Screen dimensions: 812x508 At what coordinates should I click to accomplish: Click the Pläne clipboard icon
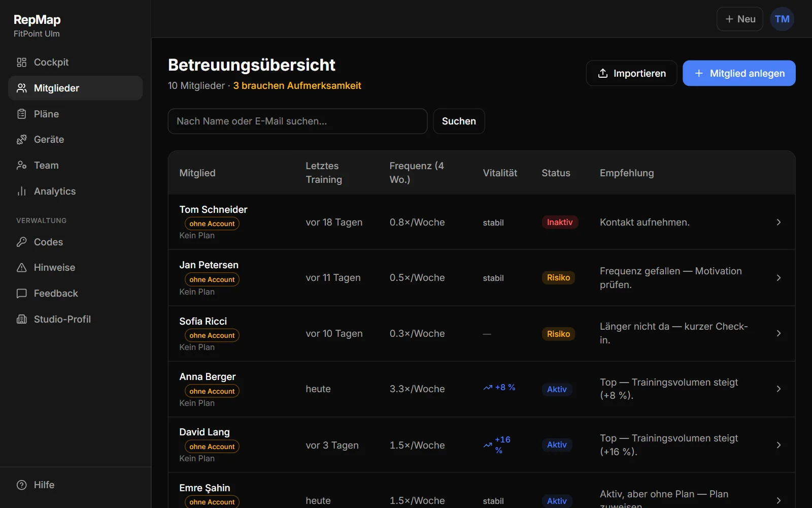click(21, 114)
